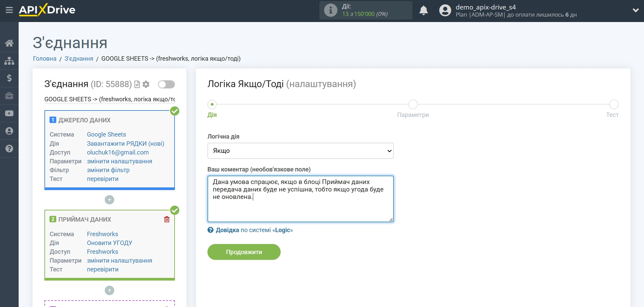
Task: Click the notifications bell icon
Action: [x=423, y=11]
